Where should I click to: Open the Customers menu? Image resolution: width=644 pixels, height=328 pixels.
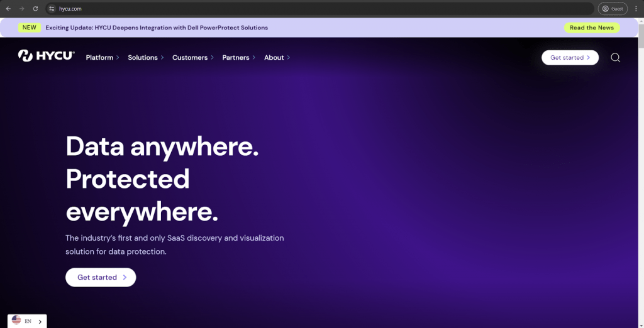click(x=192, y=58)
